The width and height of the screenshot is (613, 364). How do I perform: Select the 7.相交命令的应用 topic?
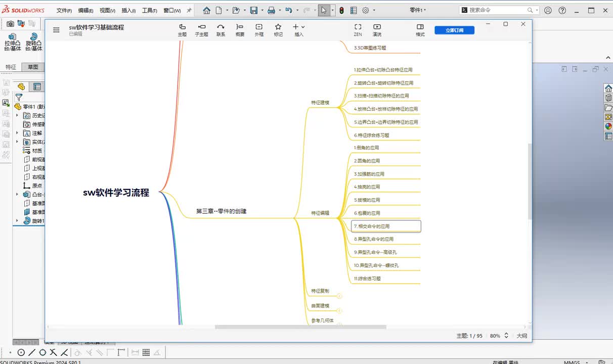[x=386, y=226]
